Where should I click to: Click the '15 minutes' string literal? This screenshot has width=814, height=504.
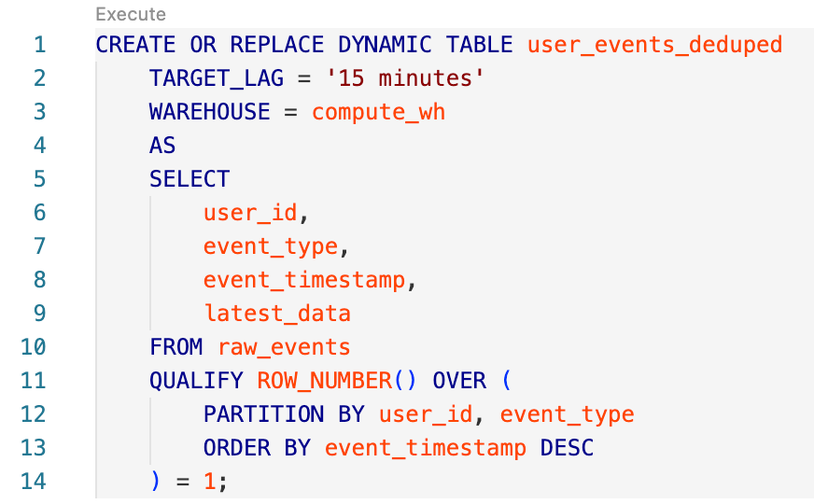[405, 78]
